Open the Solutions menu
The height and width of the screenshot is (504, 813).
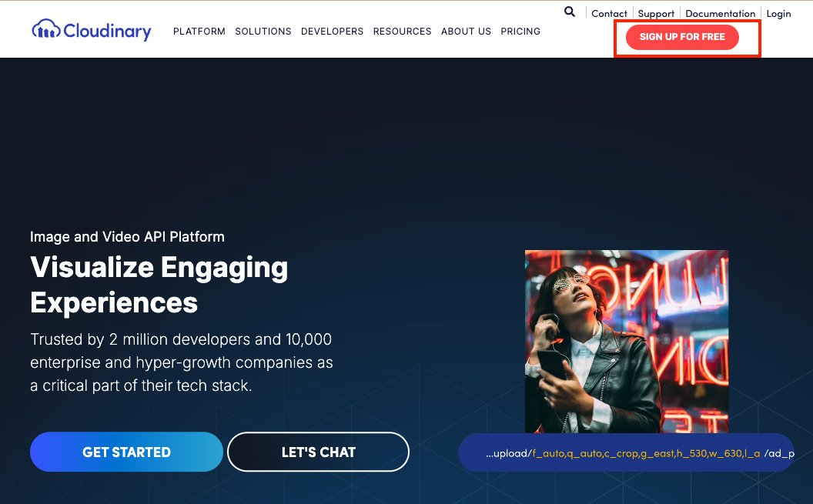263,32
